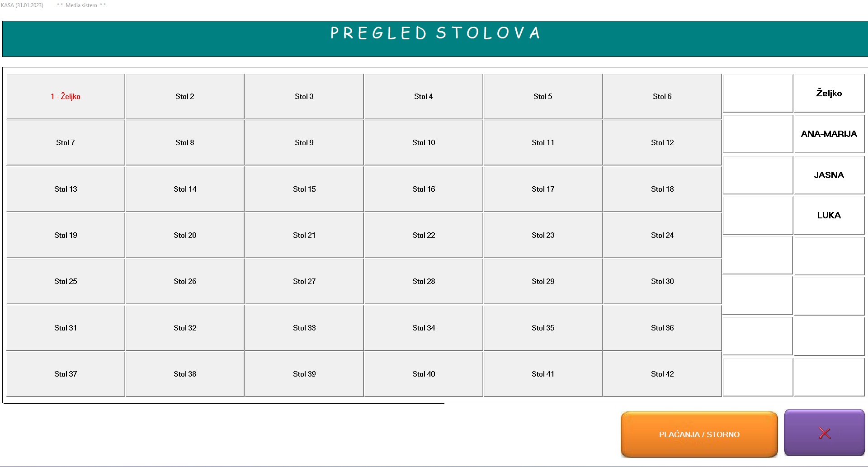
Task: Select table Stol 35
Action: [543, 328]
